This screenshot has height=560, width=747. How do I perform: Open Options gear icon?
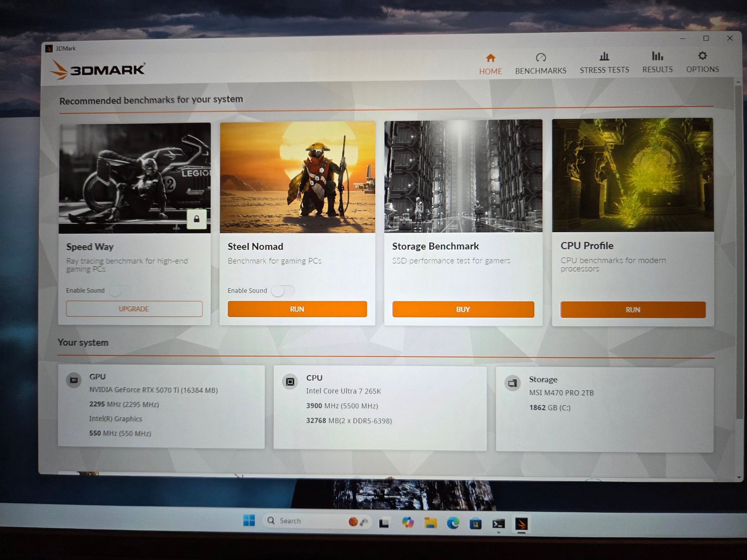click(702, 55)
